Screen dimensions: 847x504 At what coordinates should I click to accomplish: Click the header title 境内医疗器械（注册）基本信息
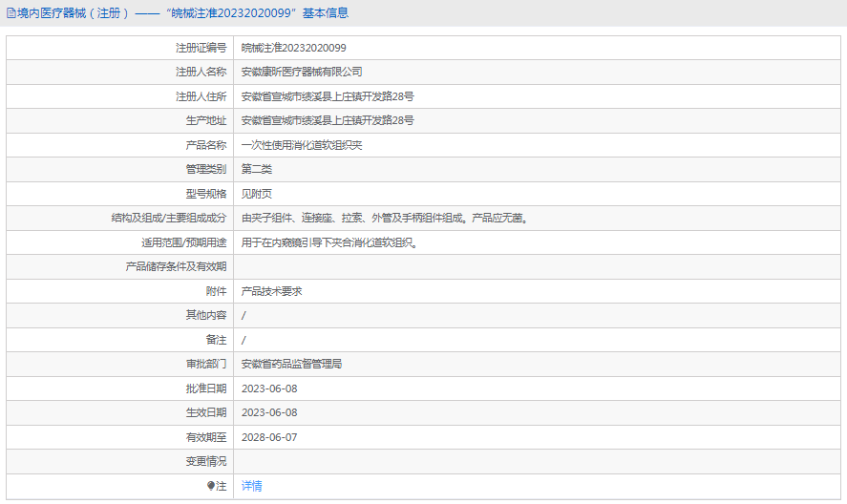[182, 13]
